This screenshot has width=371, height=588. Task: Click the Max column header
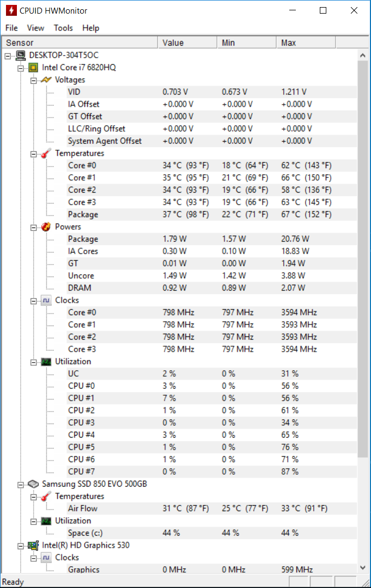point(306,43)
